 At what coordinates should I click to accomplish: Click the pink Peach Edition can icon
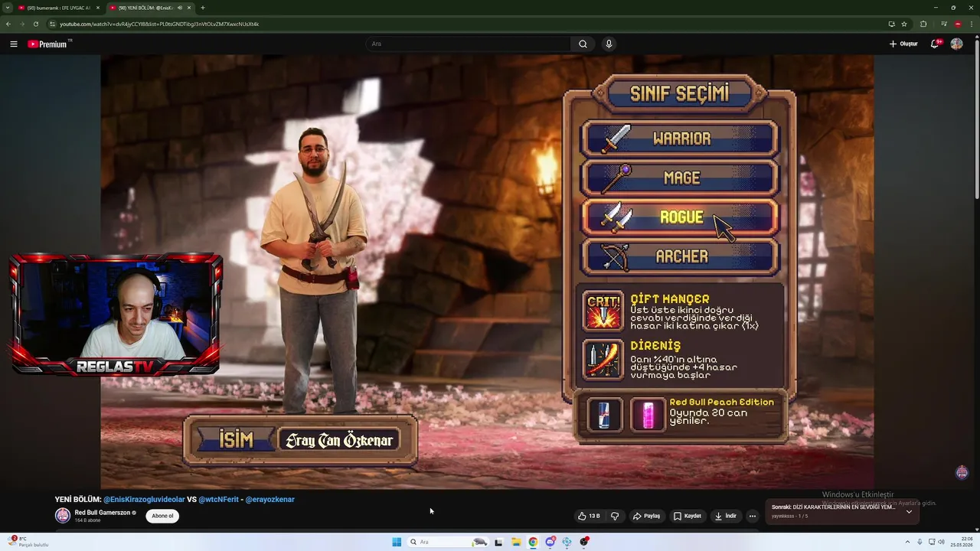click(648, 415)
